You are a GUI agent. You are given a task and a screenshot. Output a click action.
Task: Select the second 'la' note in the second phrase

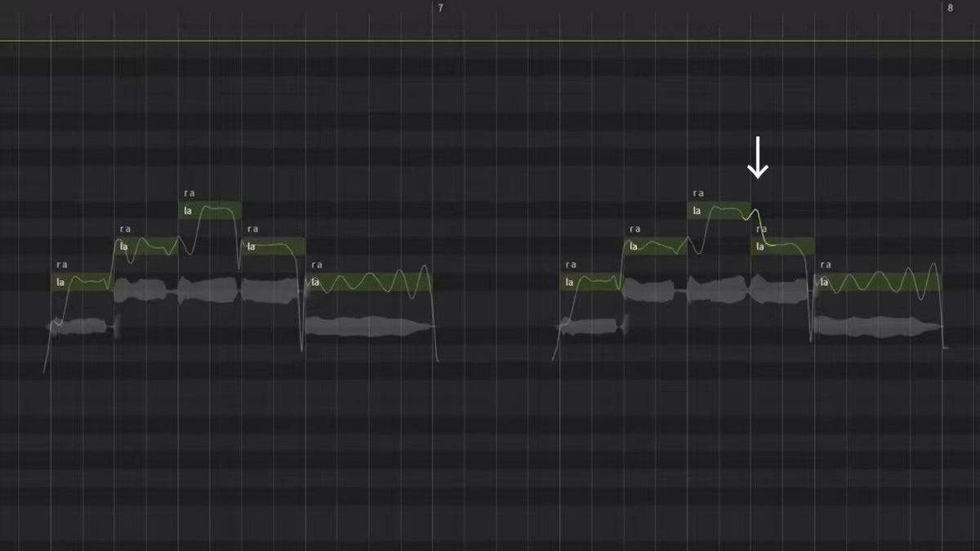click(655, 247)
